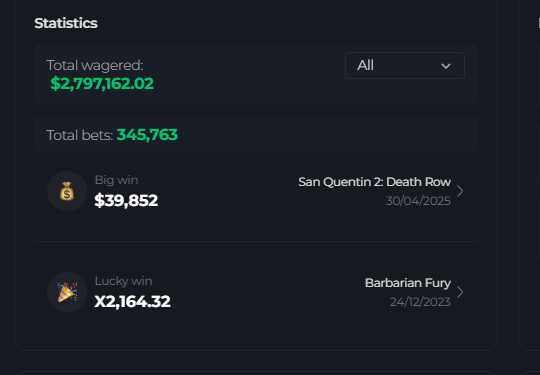The image size is (540, 375).
Task: Open the All filter dropdown
Action: point(405,65)
